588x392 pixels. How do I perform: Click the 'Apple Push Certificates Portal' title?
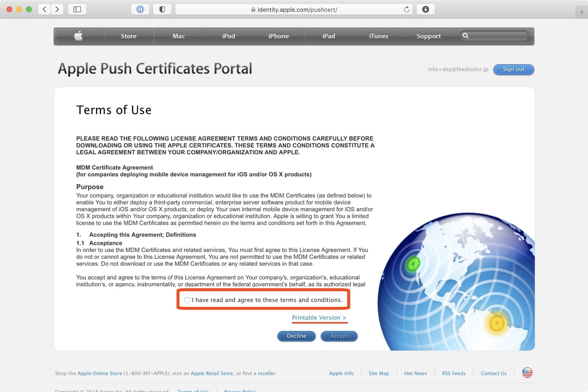pos(155,69)
